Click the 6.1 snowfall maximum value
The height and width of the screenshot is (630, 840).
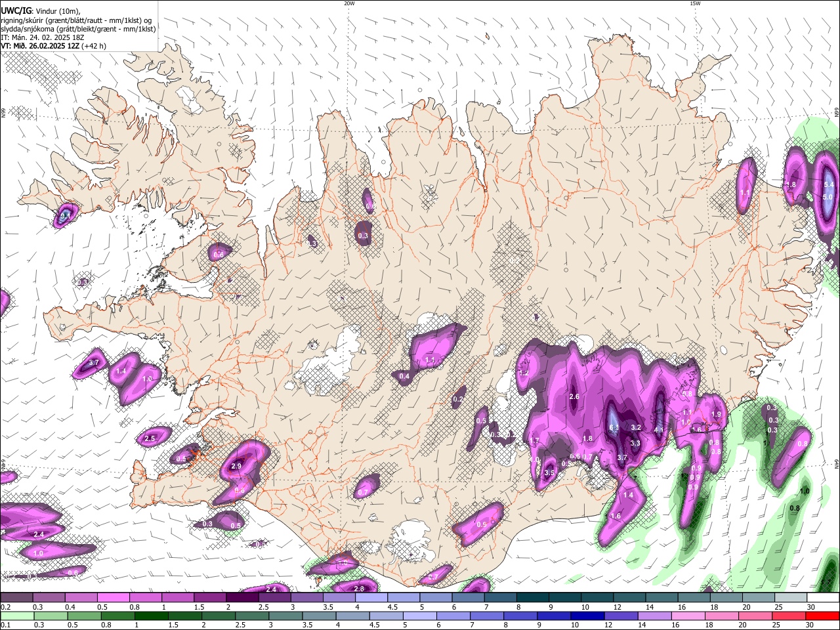[615, 428]
